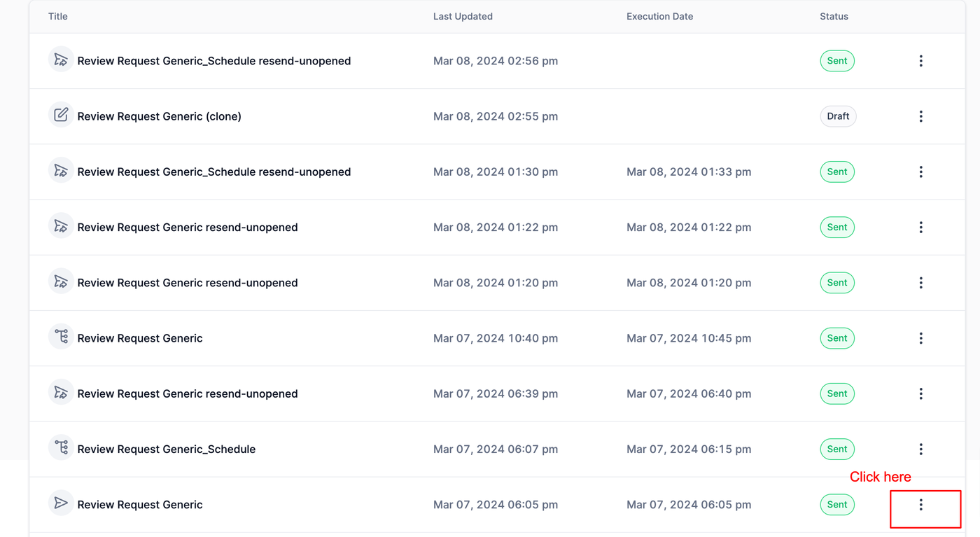Open the Review Request Generic (clone) campaign title
Viewport: 980px width, 537px height.
coord(159,116)
